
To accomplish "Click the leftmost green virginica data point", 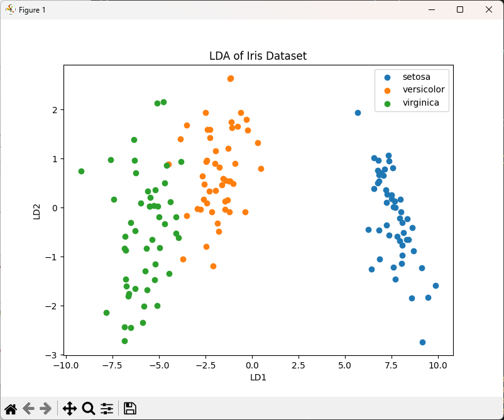I will (x=81, y=171).
